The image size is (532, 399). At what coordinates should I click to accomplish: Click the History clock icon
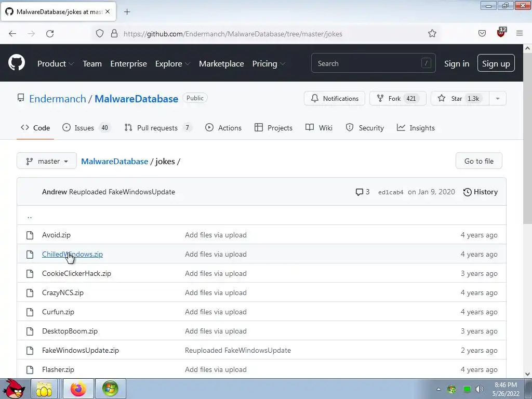[x=467, y=192]
